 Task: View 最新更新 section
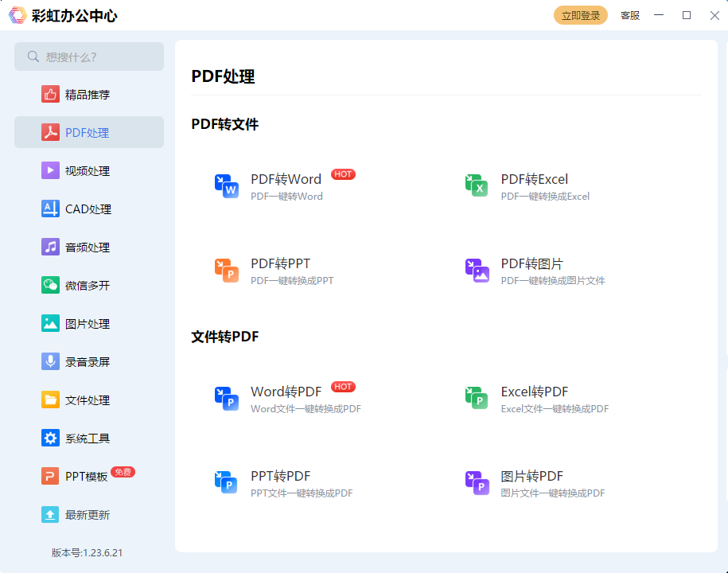pos(89,514)
